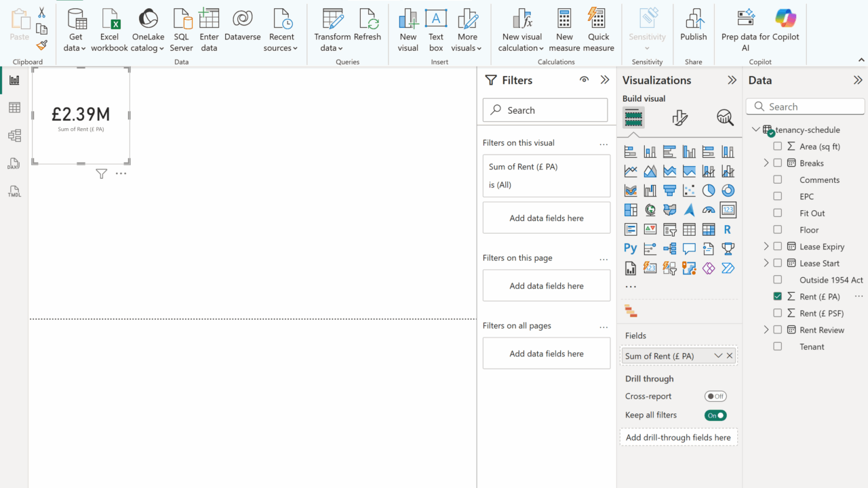Uncheck the Rent (£ PA) field
Viewport: 868px width, 488px height.
[778, 296]
